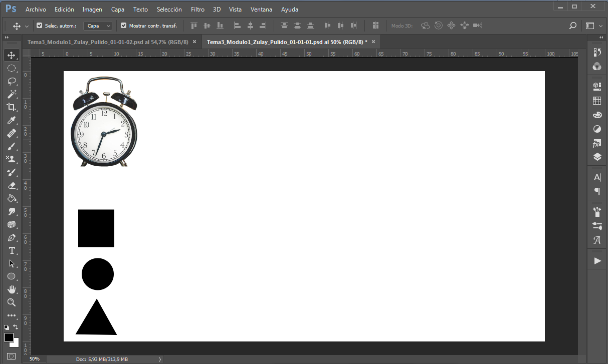Open the Filtro menu

coord(197,10)
